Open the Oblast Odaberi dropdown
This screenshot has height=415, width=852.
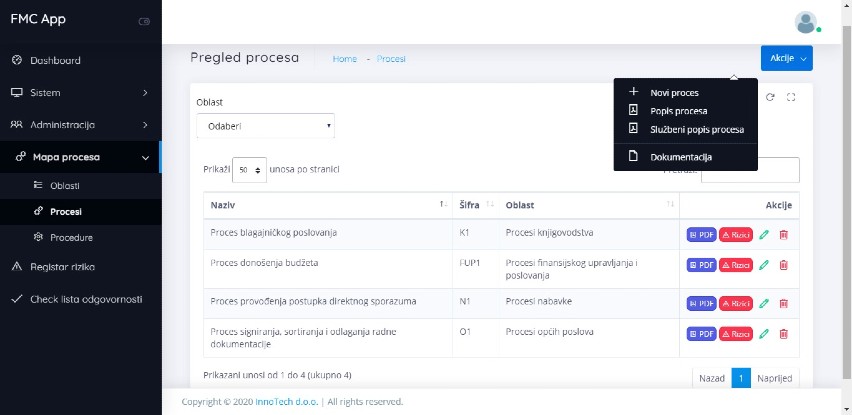(265, 126)
